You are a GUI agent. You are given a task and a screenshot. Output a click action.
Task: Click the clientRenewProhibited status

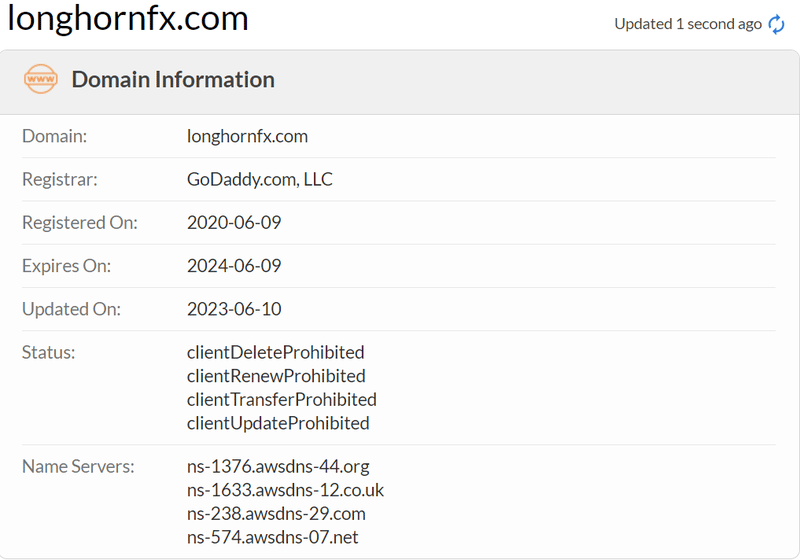(276, 376)
